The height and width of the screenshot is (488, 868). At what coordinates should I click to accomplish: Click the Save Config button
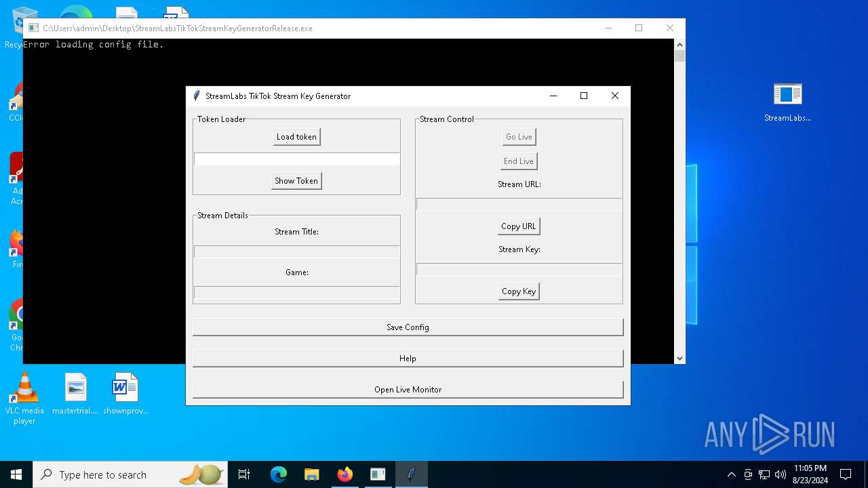(408, 327)
